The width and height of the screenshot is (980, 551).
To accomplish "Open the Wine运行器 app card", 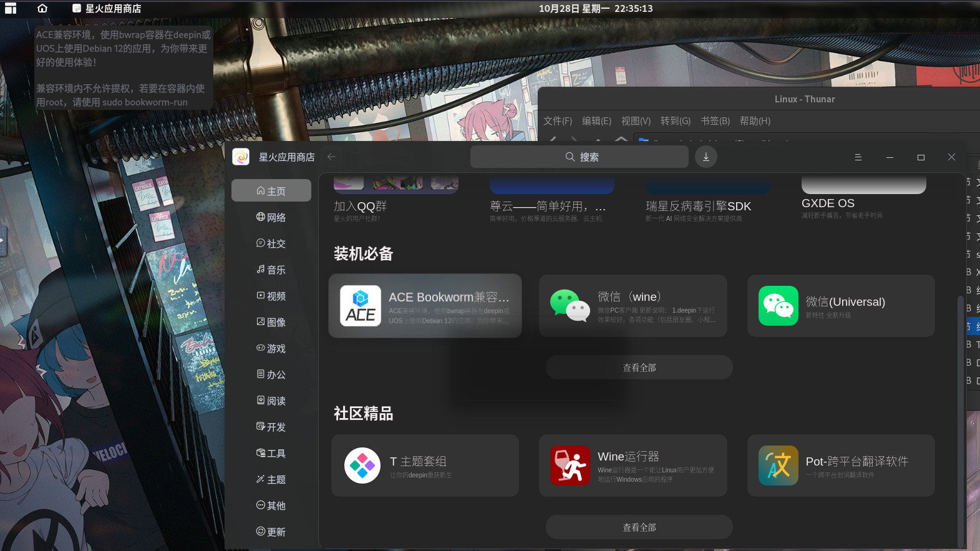I will tap(633, 466).
